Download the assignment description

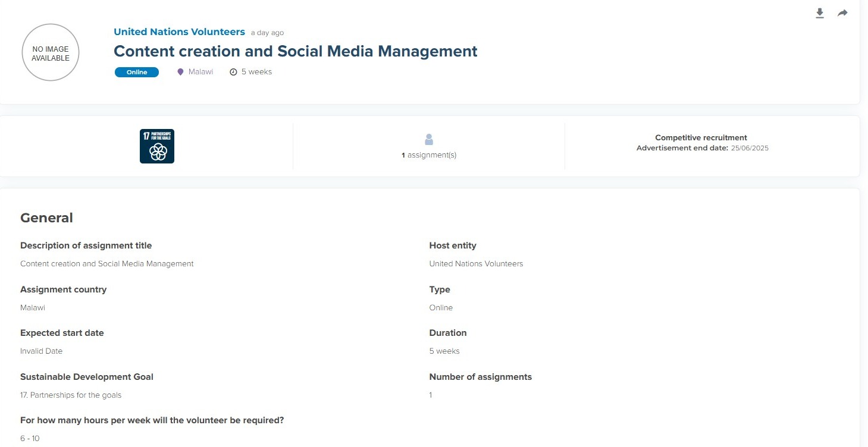pos(820,13)
